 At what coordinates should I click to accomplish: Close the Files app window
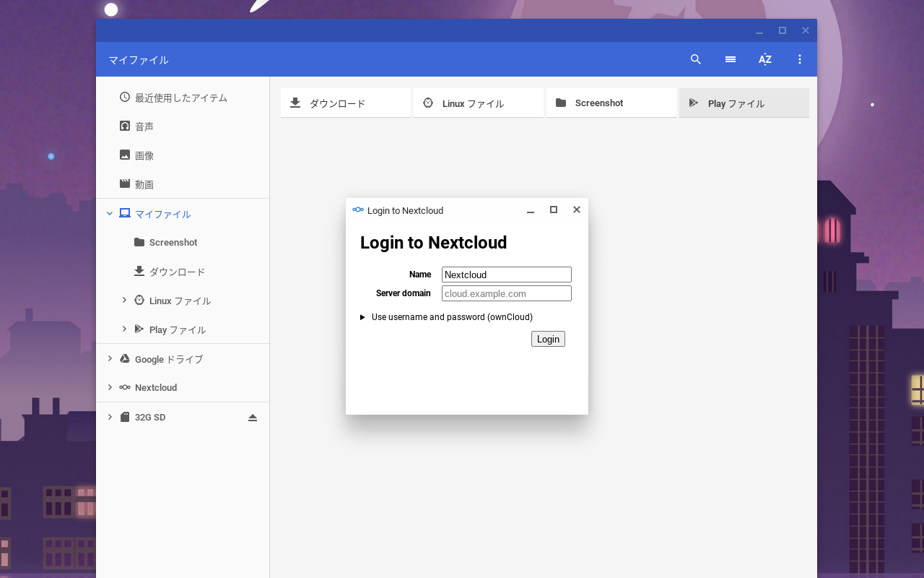(x=806, y=30)
